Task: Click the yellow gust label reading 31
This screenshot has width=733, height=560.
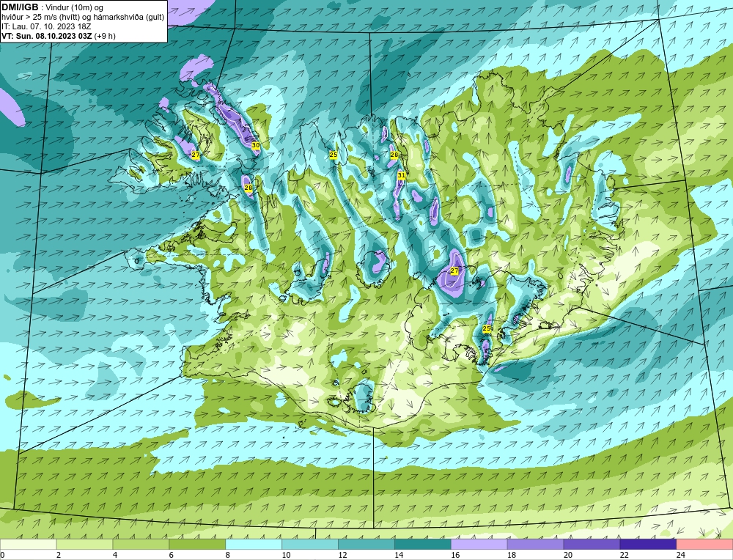Action: tap(402, 175)
